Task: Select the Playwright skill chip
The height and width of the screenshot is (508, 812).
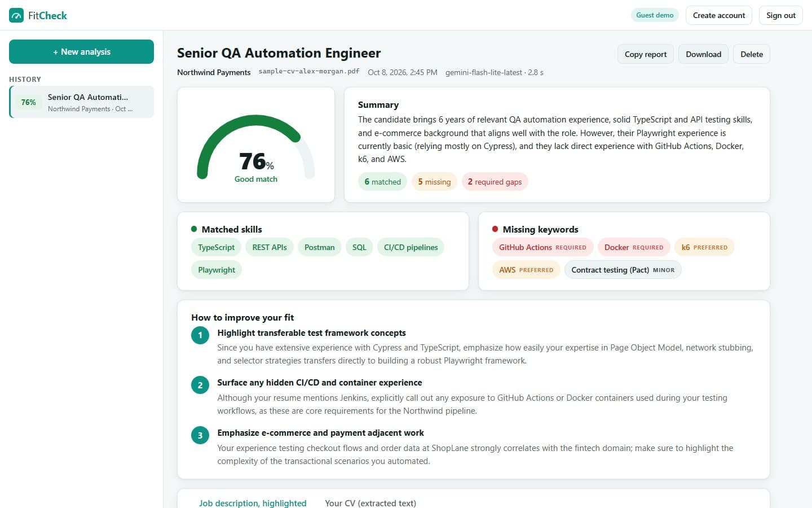Action: (217, 270)
